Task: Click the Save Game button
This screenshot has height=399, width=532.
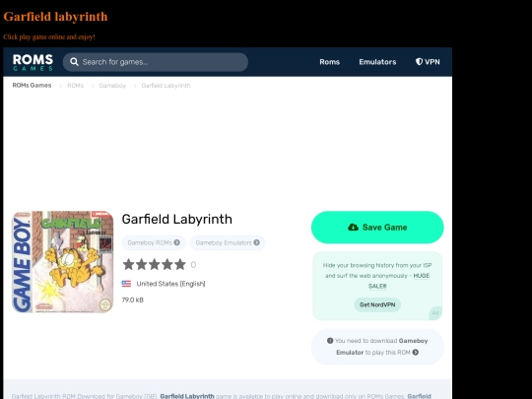Action: [x=377, y=227]
